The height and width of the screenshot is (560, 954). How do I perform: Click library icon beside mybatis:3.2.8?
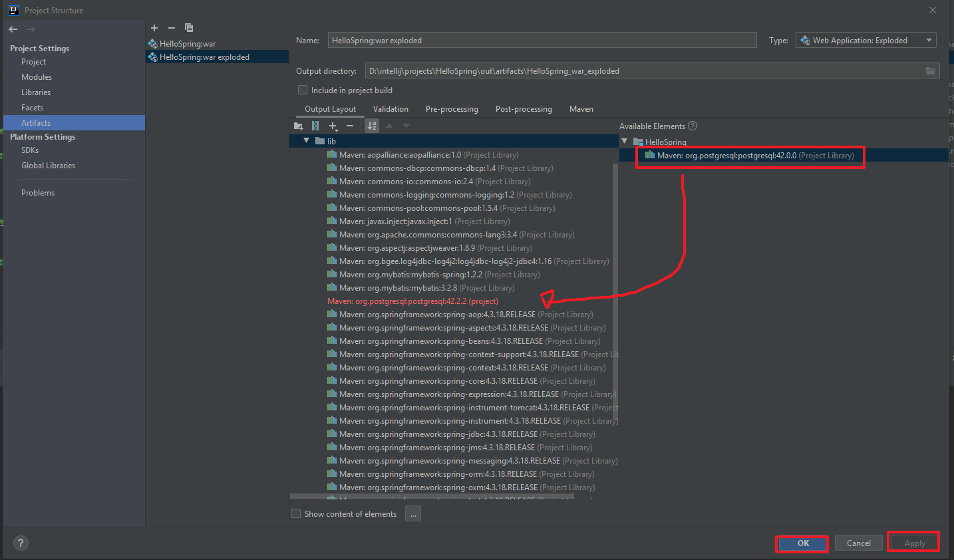pos(332,287)
